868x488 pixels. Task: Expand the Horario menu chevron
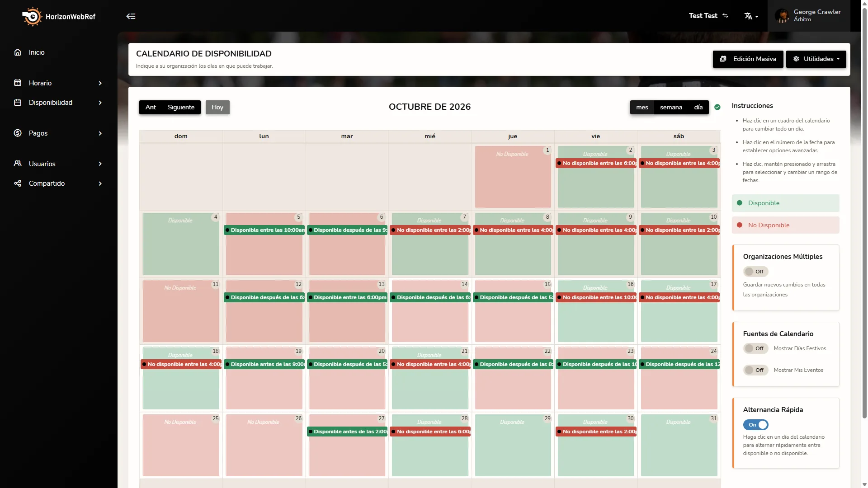[x=100, y=83]
